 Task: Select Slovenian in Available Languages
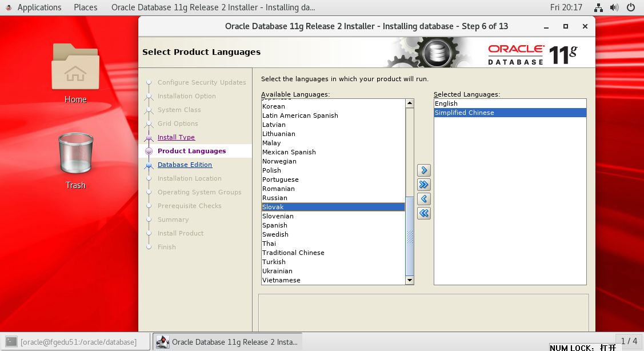(x=333, y=216)
